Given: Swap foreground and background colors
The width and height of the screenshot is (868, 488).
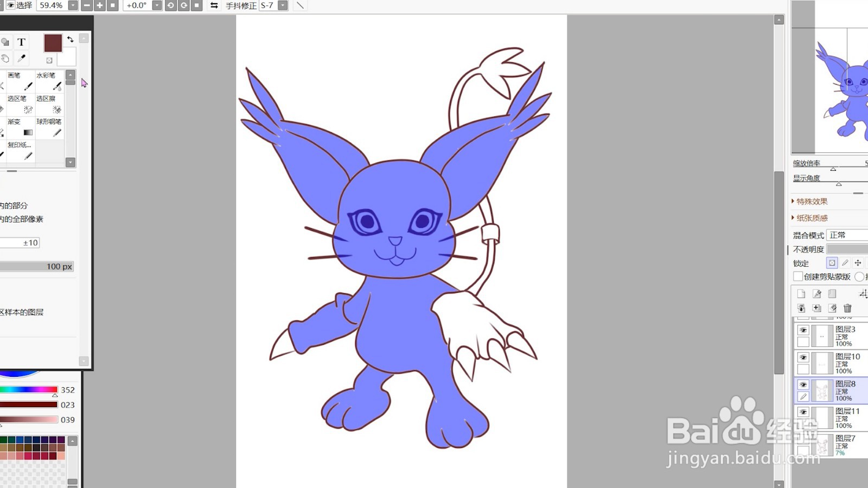Looking at the screenshot, I should pos(71,39).
